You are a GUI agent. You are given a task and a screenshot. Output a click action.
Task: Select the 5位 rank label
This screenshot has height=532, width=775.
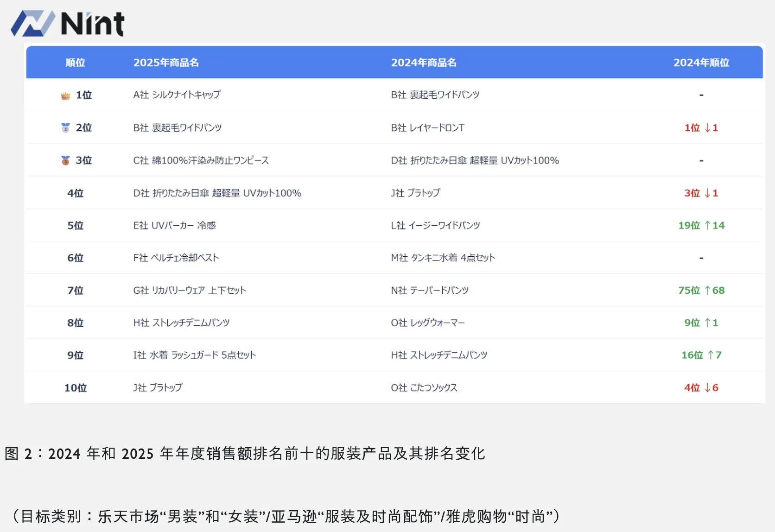pos(76,225)
